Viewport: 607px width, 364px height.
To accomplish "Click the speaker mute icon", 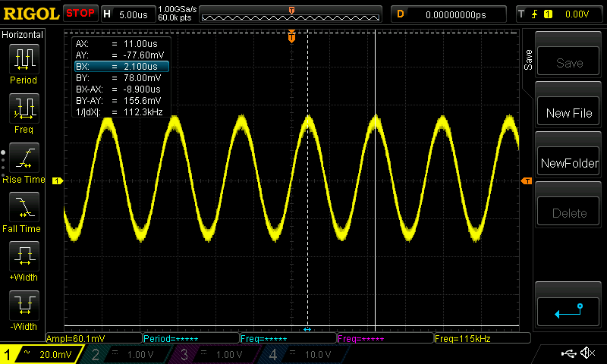I will (587, 353).
